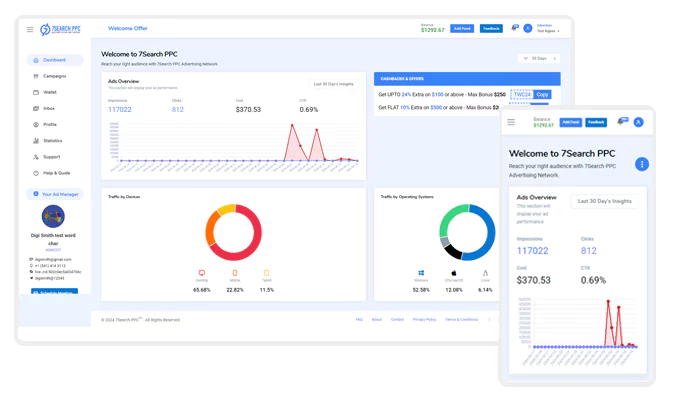Open hamburger menu in mobile view
The height and width of the screenshot is (400, 679).
tap(511, 123)
